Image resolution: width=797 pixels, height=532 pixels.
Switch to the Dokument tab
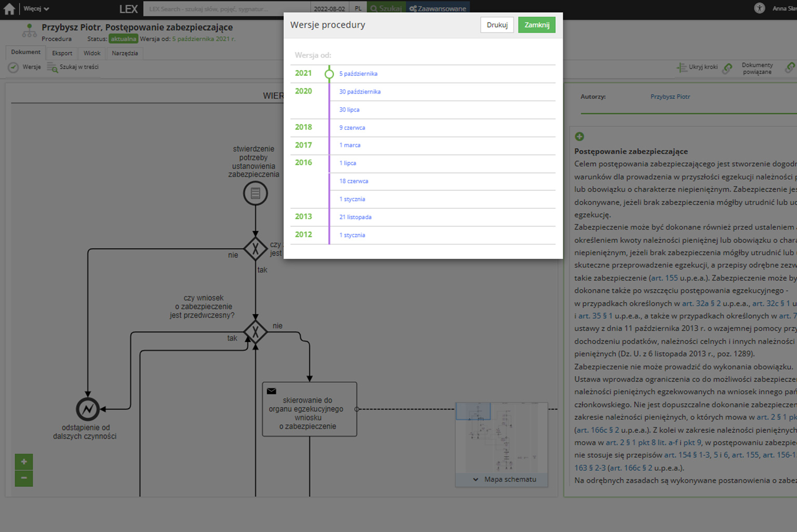(25, 52)
